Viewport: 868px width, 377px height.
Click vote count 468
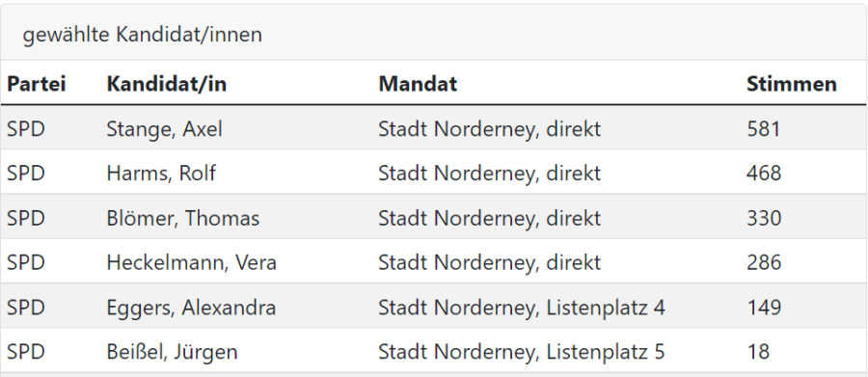tap(764, 174)
